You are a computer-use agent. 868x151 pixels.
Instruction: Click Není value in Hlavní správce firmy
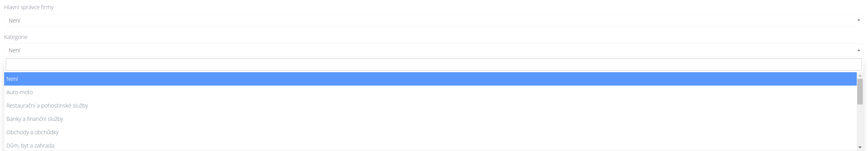[x=14, y=21]
